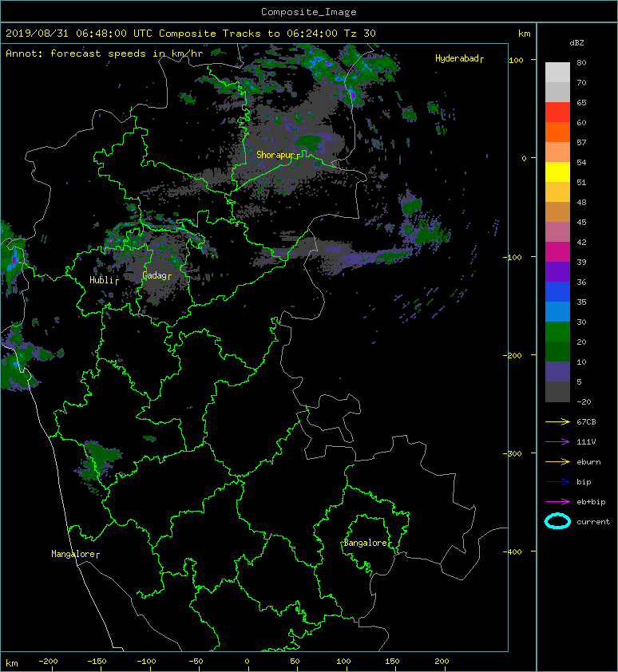Click the 0 km x-axis tick label

247,662
